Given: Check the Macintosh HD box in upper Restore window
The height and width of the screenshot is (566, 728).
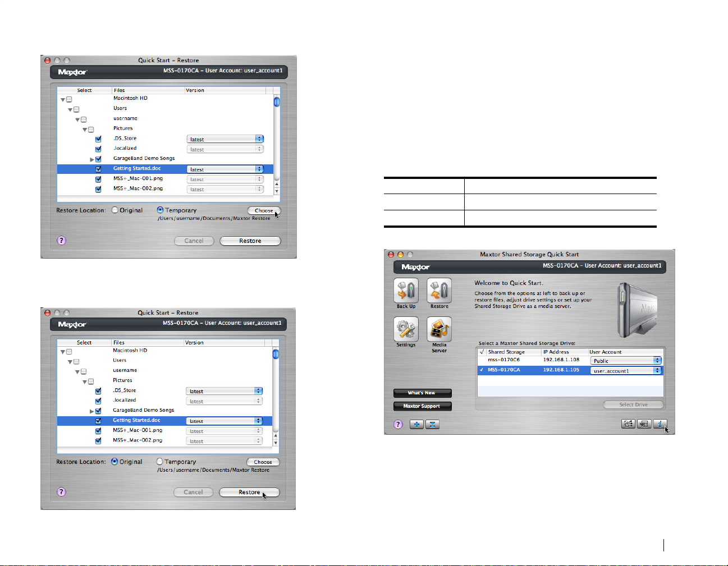Looking at the screenshot, I should click(69, 99).
